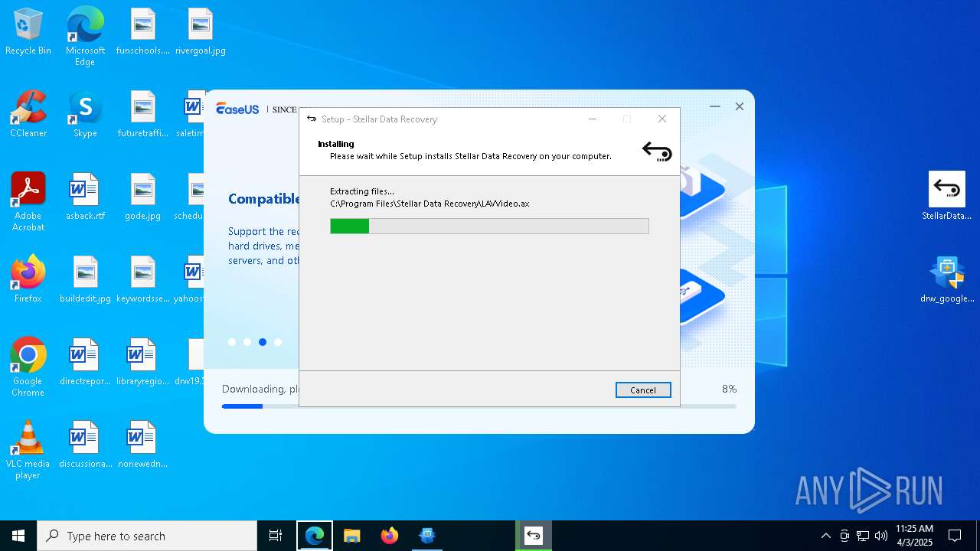Open volume control tray icon
The width and height of the screenshot is (980, 551).
click(x=881, y=536)
